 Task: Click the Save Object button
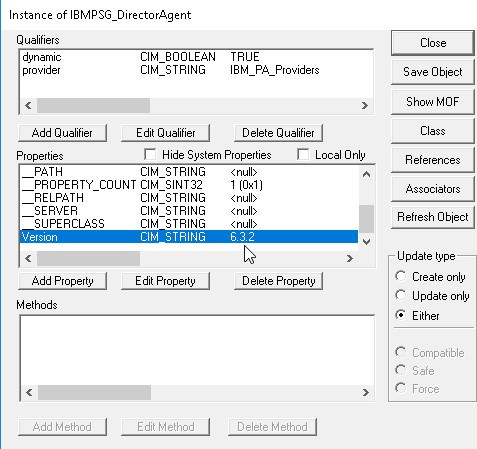433,72
